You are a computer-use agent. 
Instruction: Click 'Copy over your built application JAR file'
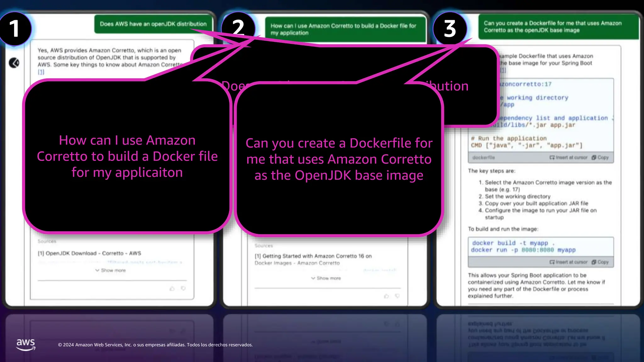coord(536,203)
